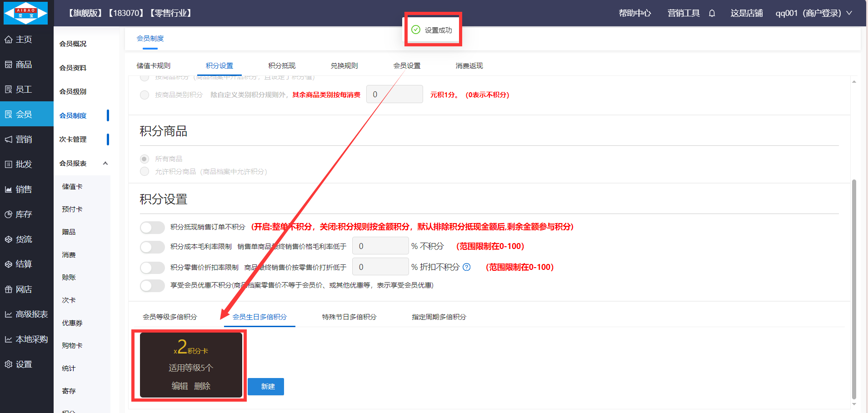Toggle 享受会员优惠不积分 switch

point(152,285)
